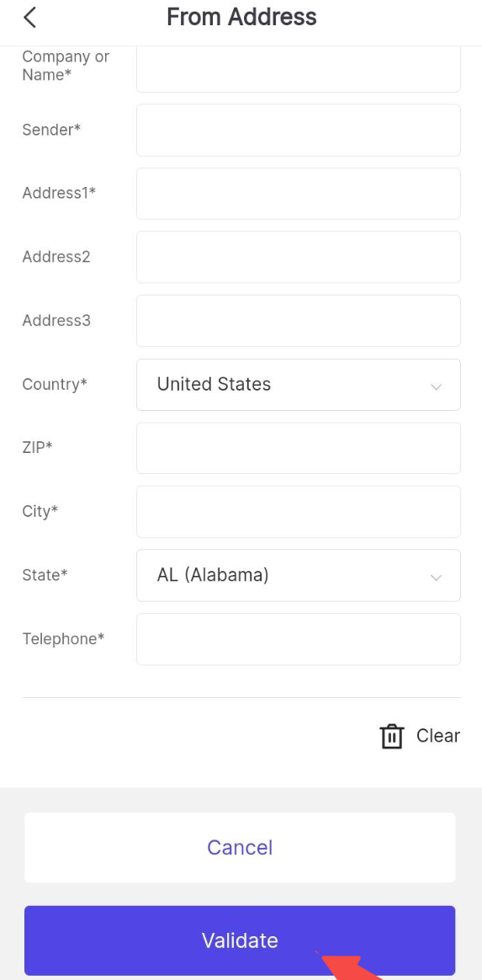The image size is (482, 980).
Task: Focus the Address3 input box
Action: pos(299,321)
